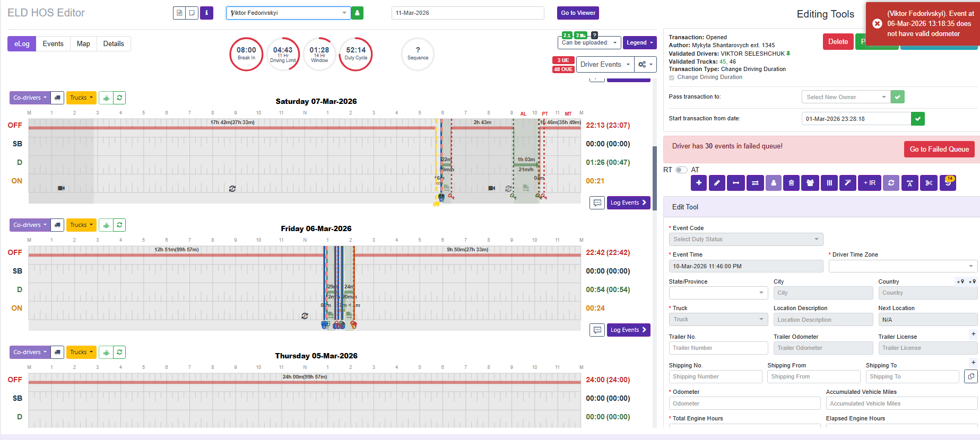Click the text width 'A' editing tool
The width and height of the screenshot is (980, 440).
coord(910,183)
